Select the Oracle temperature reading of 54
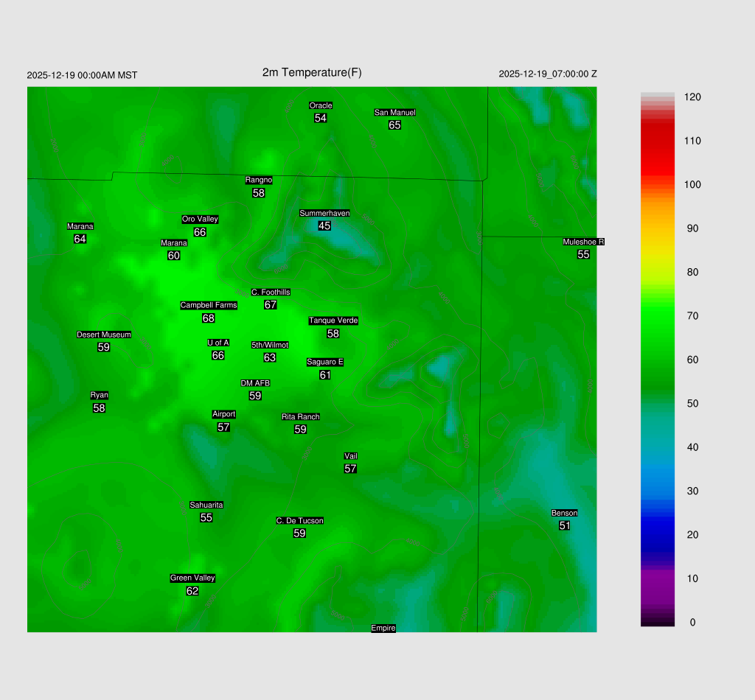755x700 pixels. (x=320, y=118)
